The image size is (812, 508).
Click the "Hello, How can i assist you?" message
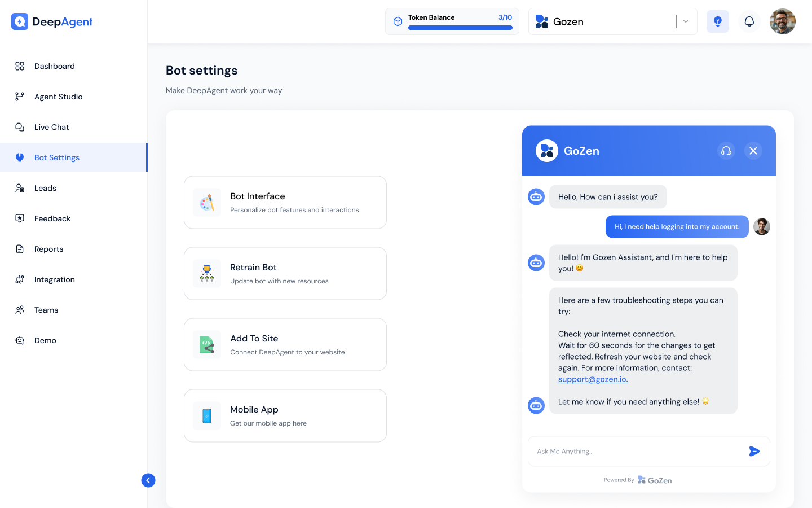[x=608, y=197]
